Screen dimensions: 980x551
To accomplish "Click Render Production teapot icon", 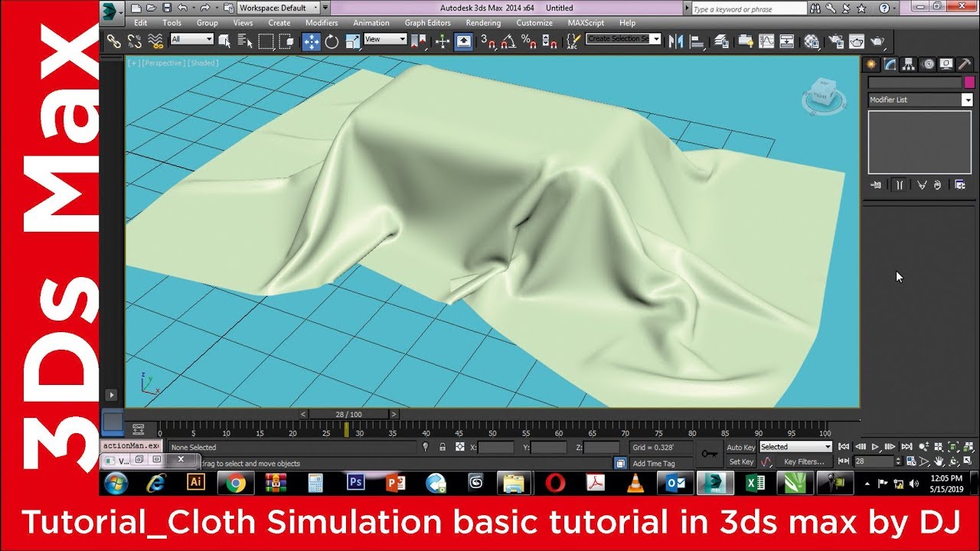I will click(877, 41).
